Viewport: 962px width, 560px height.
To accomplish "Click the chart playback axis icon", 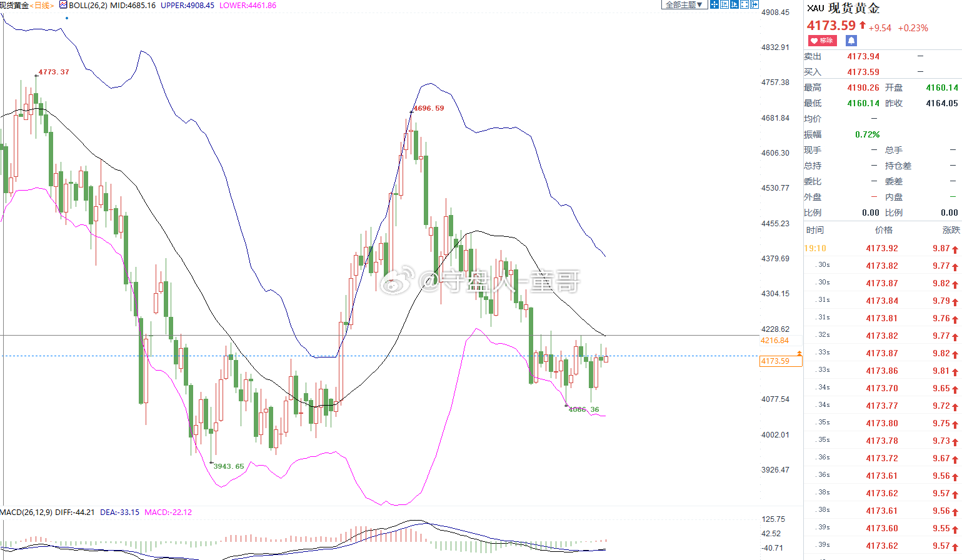I will [734, 4].
